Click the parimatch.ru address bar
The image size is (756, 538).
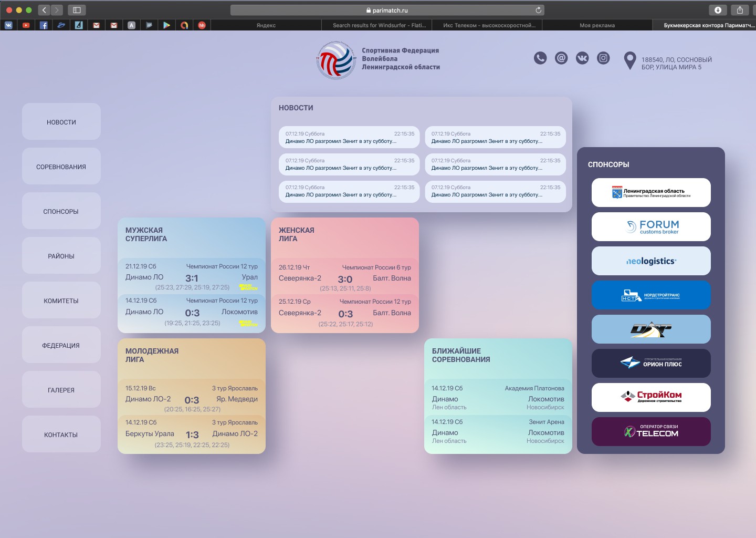(387, 10)
